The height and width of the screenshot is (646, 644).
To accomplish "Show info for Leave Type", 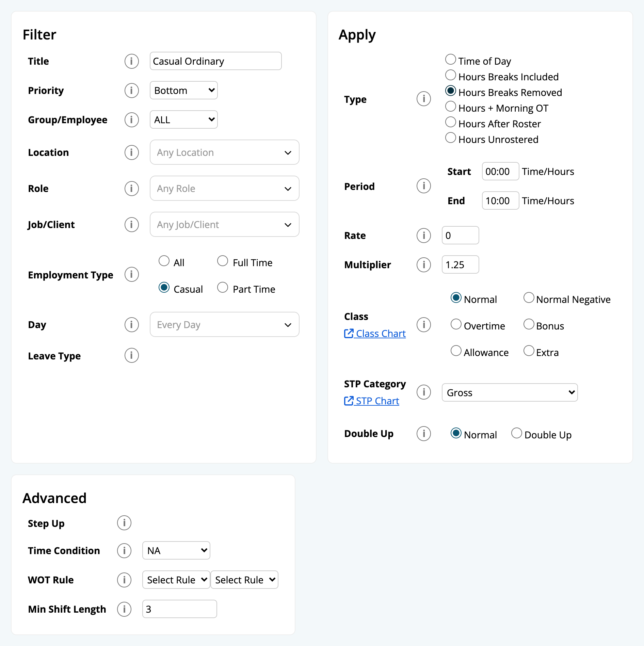I will (x=131, y=355).
